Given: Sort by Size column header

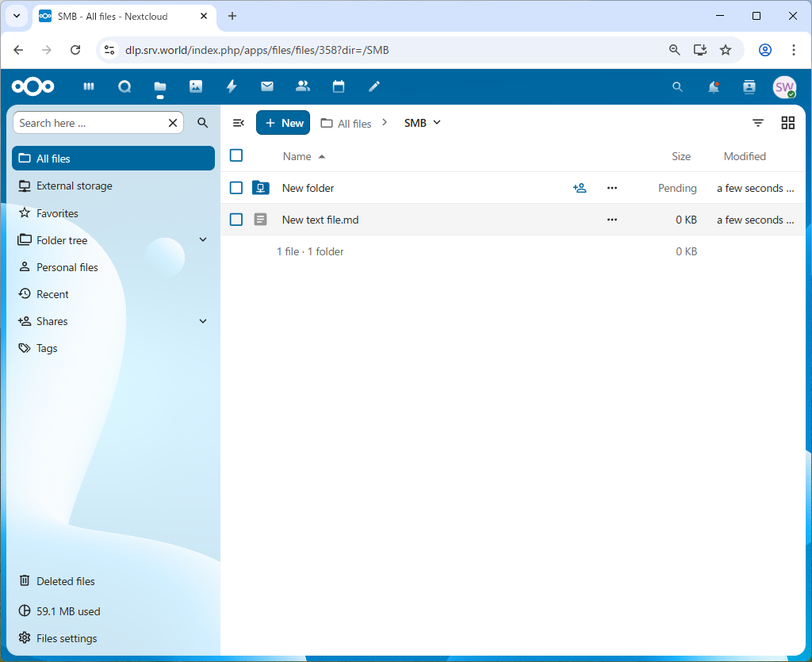Looking at the screenshot, I should (681, 156).
